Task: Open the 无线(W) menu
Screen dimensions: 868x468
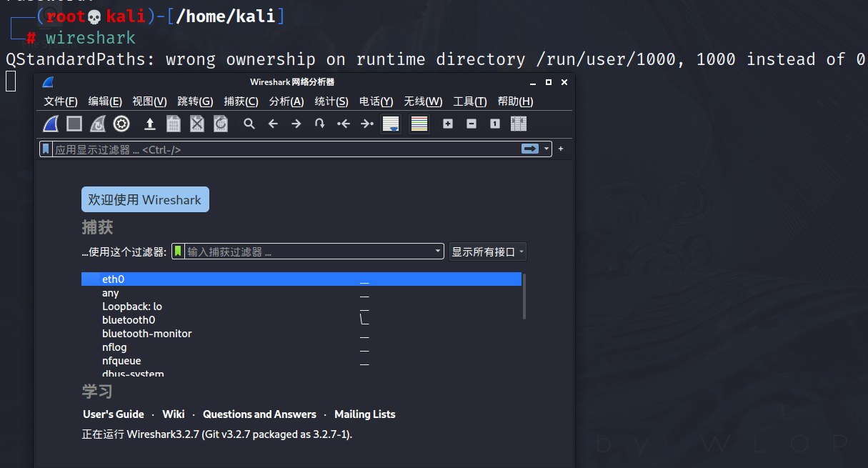Action: [423, 101]
